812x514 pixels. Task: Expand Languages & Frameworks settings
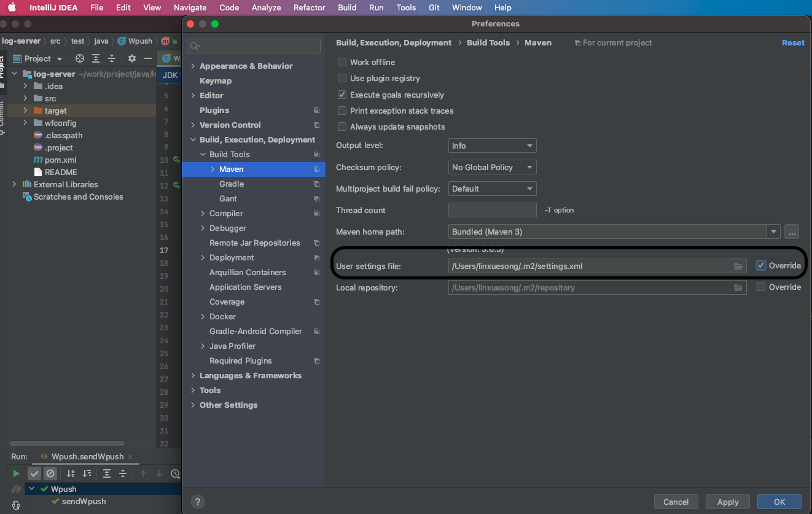193,375
